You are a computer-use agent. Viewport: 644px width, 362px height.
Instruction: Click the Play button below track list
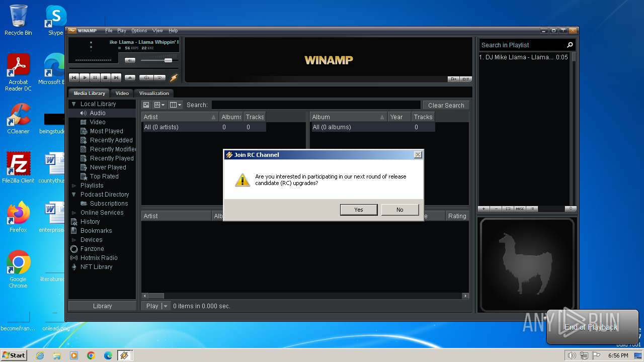point(152,306)
